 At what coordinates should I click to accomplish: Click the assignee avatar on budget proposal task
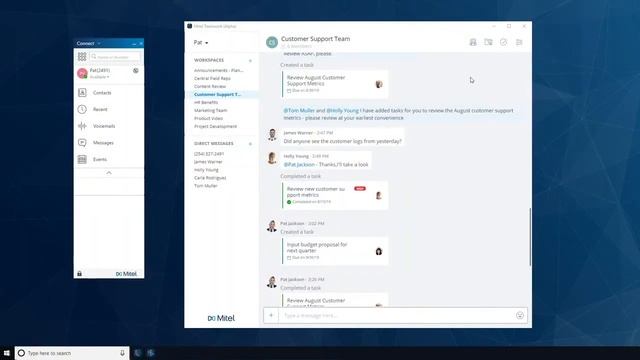(379, 251)
